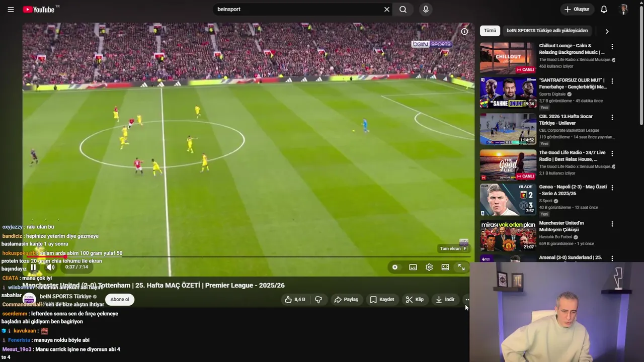The width and height of the screenshot is (644, 362).
Task: Open player settings gear
Action: (x=429, y=267)
